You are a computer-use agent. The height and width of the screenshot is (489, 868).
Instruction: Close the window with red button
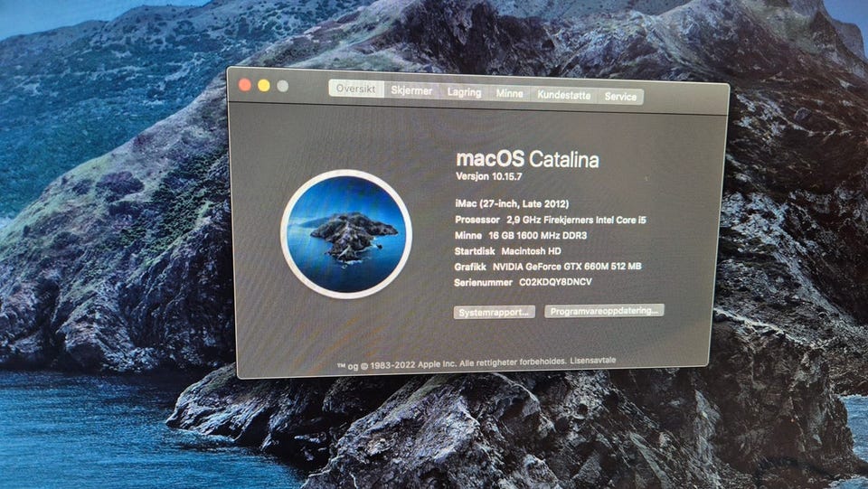point(245,85)
